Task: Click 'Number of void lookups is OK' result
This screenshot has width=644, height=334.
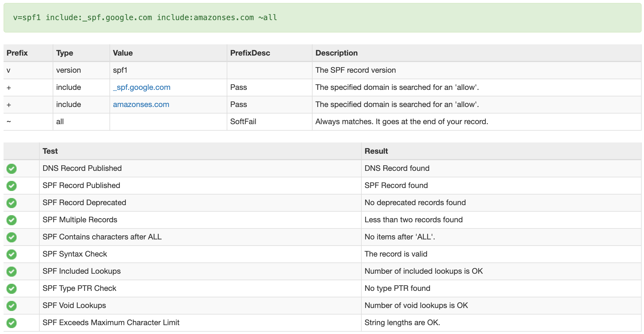Action: [x=416, y=306]
